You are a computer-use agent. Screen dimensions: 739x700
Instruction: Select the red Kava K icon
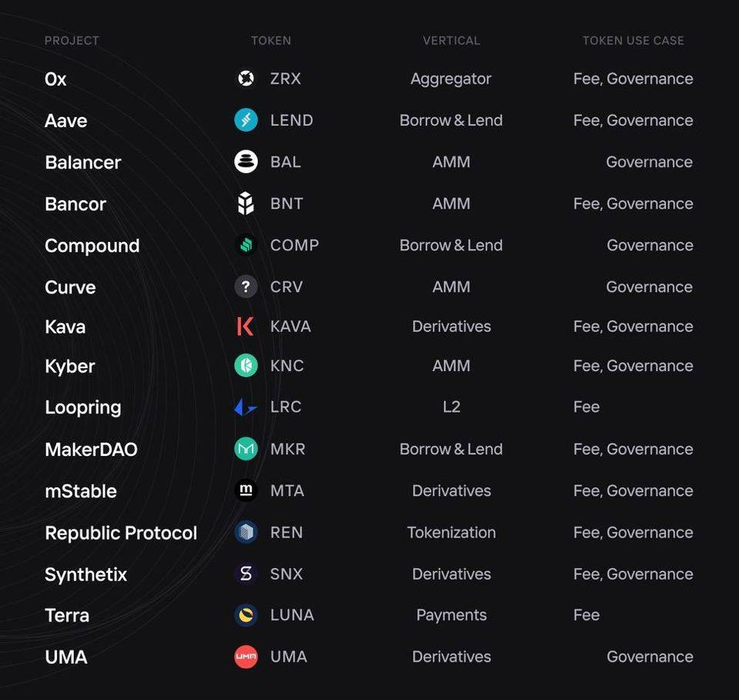click(x=246, y=327)
